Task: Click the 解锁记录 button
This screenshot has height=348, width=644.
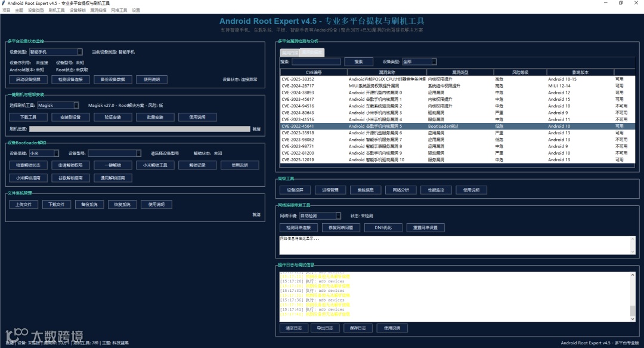Action: point(197,165)
